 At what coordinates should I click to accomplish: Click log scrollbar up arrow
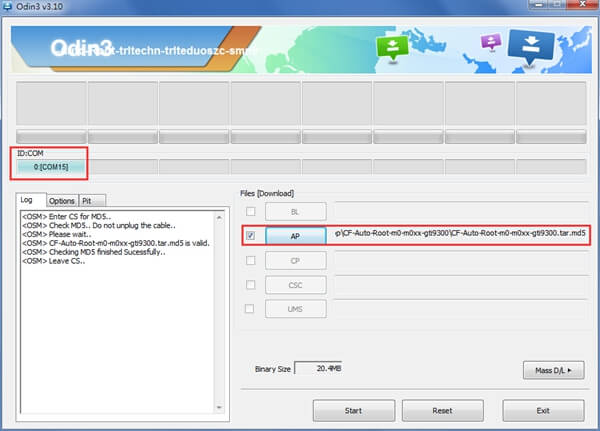click(x=219, y=217)
